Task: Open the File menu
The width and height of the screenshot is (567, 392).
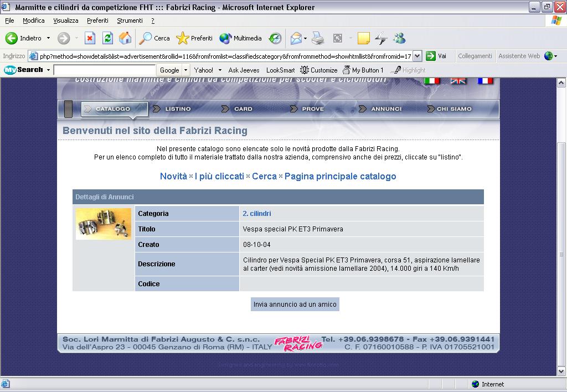Action: [9, 20]
